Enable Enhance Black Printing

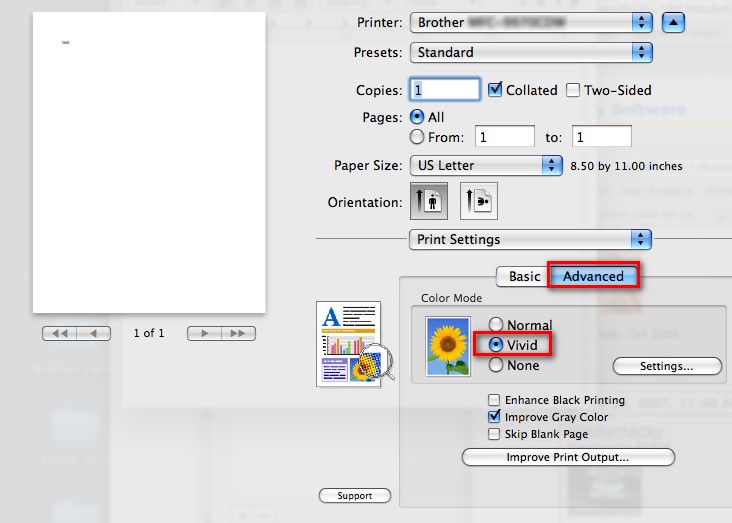pyautogui.click(x=494, y=400)
